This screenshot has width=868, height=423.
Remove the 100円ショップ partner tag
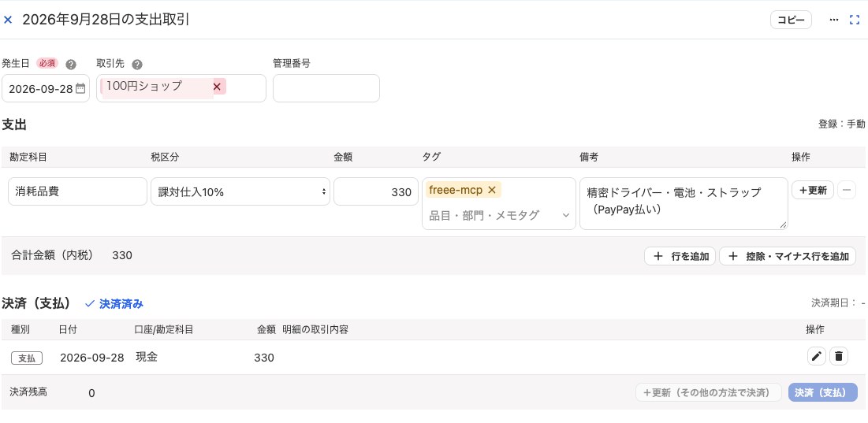217,87
